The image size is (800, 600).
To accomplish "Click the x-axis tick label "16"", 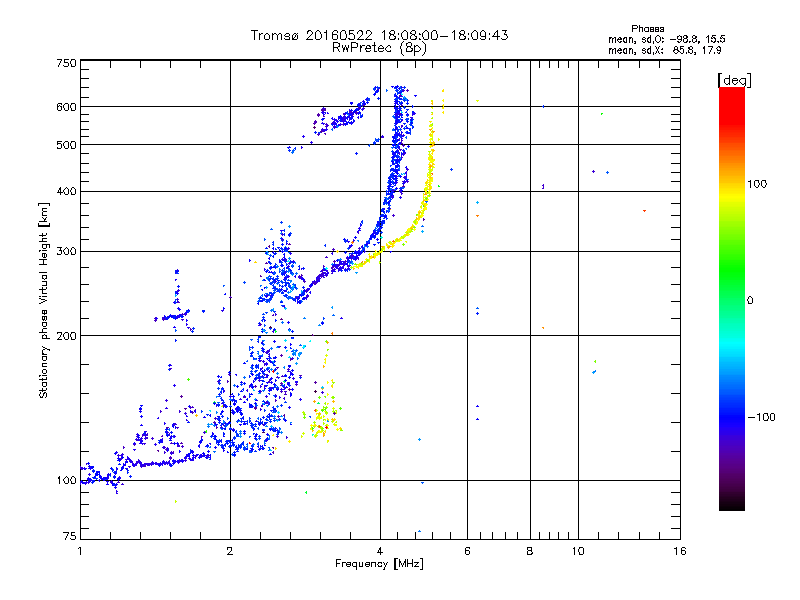I will click(x=680, y=551).
